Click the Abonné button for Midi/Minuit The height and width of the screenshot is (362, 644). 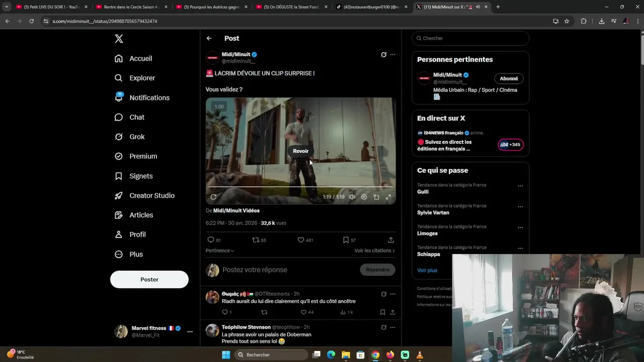point(509,78)
